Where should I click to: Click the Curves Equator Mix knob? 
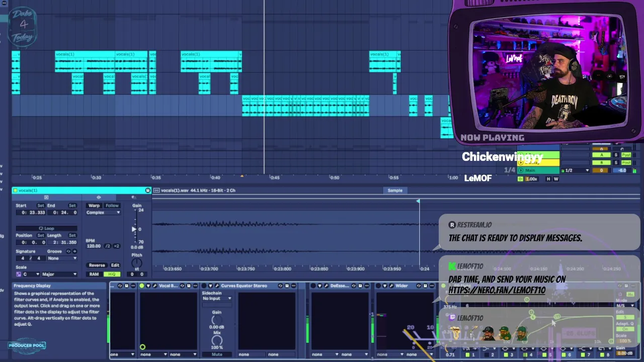[x=217, y=341]
